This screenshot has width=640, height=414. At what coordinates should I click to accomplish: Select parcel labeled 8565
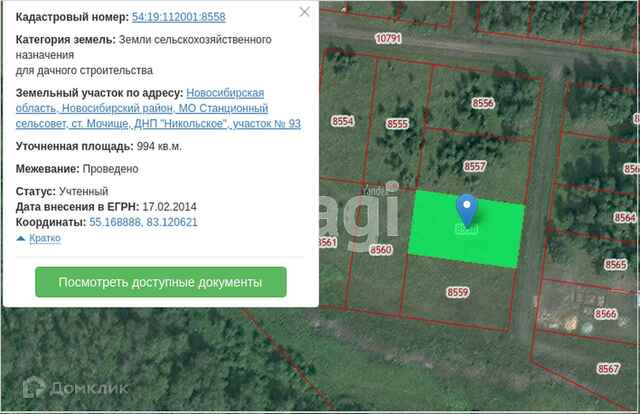(616, 265)
